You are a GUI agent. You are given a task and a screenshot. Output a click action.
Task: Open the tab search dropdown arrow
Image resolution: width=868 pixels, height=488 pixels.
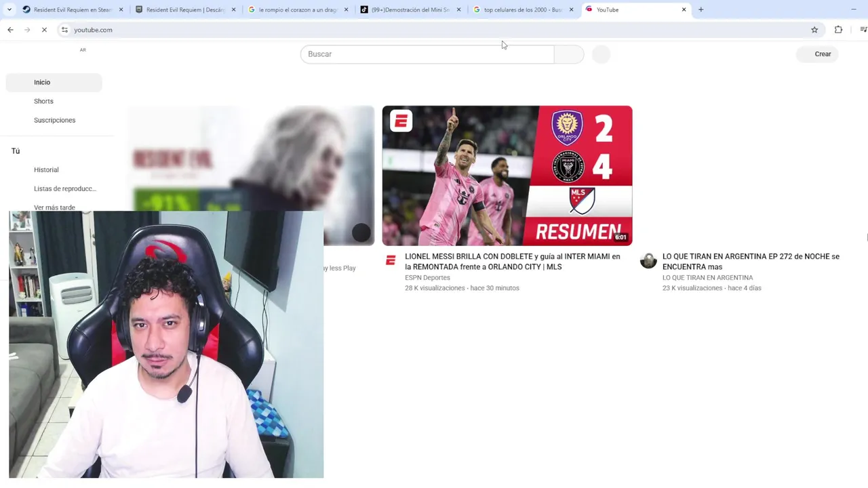tap(9, 9)
